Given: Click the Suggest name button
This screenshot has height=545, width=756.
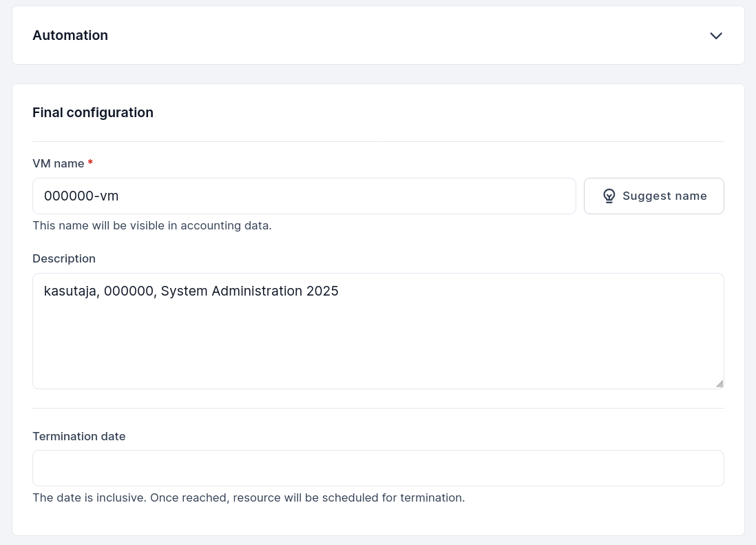Looking at the screenshot, I should tap(653, 196).
